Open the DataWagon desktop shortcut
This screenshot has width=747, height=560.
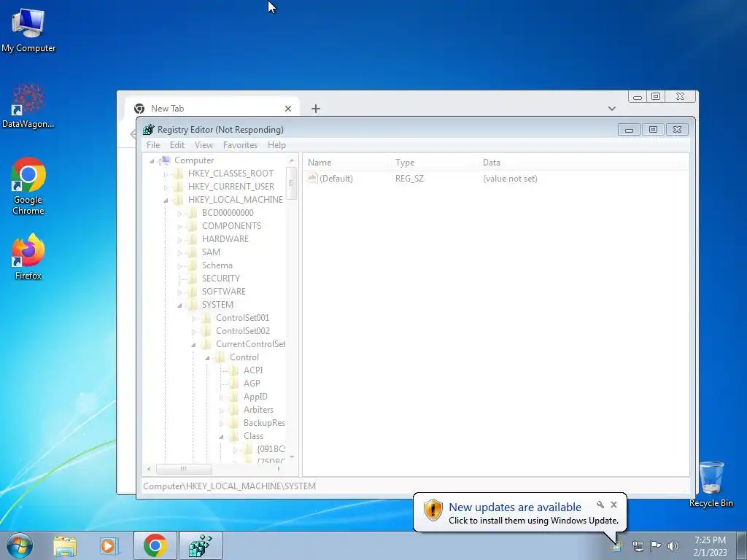[x=28, y=106]
